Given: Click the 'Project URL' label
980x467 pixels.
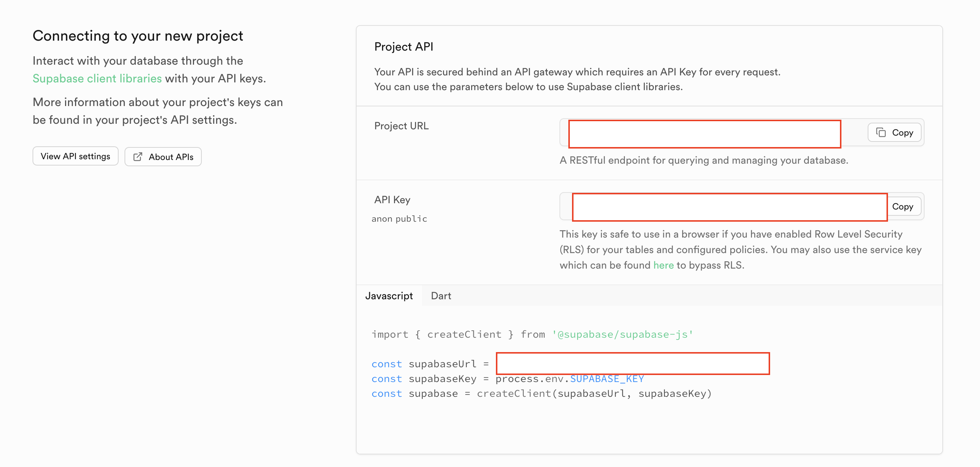Looking at the screenshot, I should point(401,126).
